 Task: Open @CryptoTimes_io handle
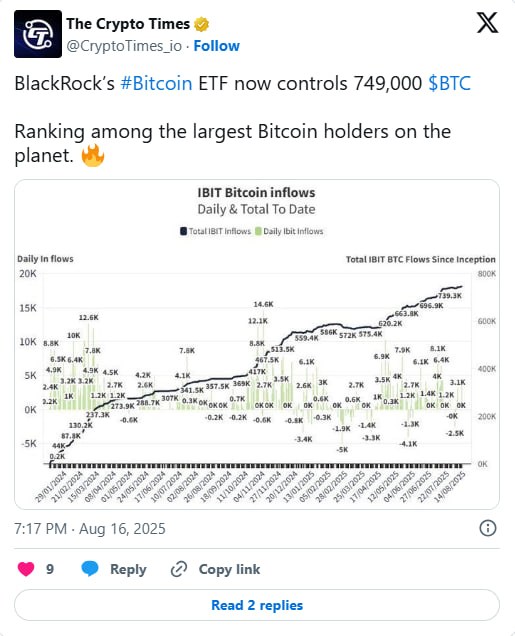click(x=124, y=46)
